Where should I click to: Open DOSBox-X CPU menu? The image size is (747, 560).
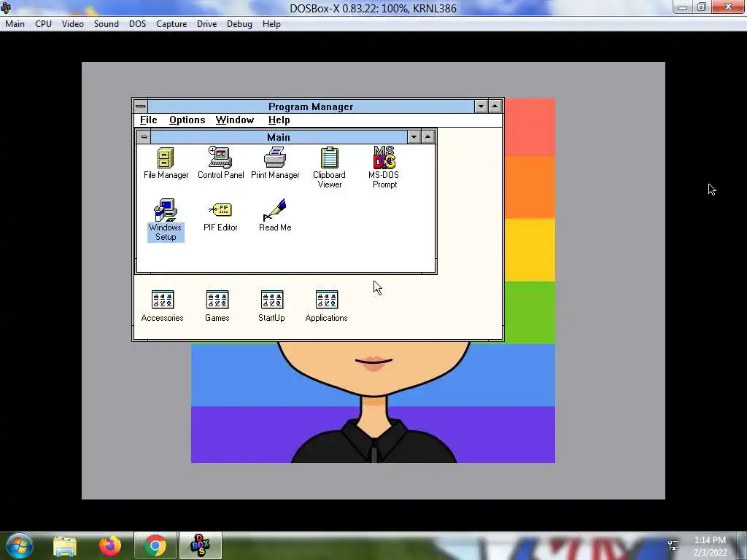coord(43,24)
